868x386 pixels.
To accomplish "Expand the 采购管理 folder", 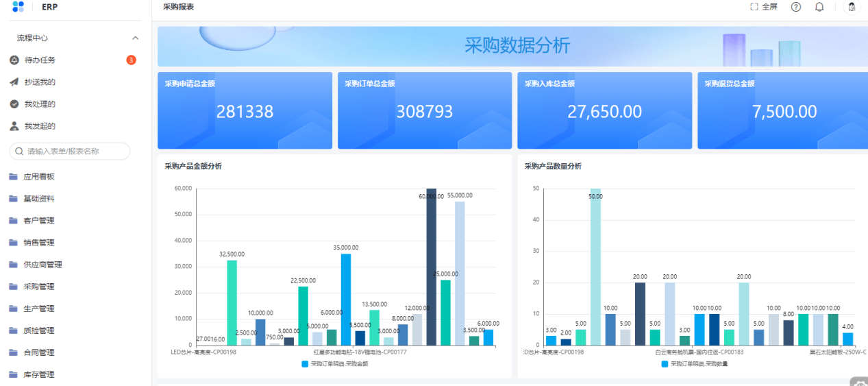I will pyautogui.click(x=38, y=287).
